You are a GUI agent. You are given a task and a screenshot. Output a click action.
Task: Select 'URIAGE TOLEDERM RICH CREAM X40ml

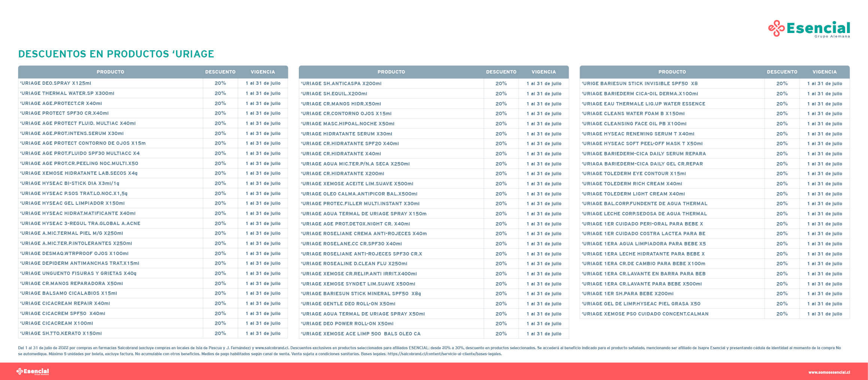[x=715, y=184]
